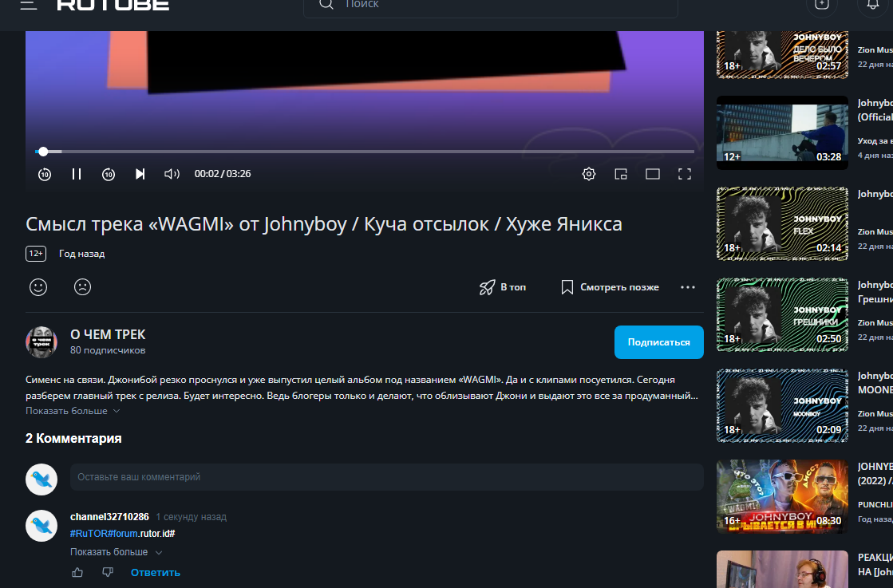The image size is (893, 588).
Task: Open the 03:28 rooftop video thumbnail
Action: tap(782, 132)
